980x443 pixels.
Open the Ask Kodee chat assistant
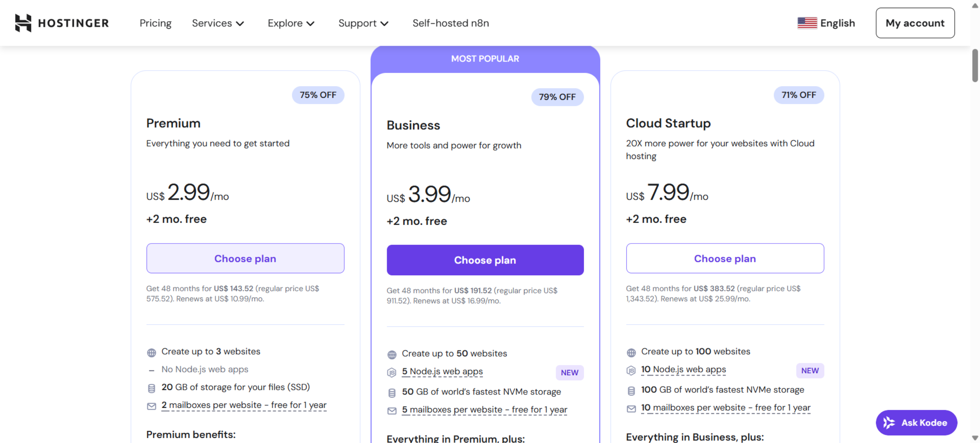point(916,423)
